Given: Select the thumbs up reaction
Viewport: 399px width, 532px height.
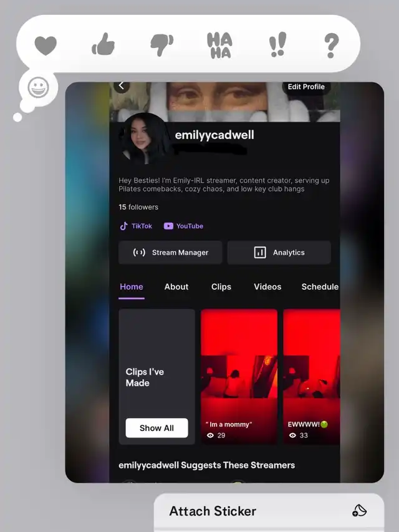Looking at the screenshot, I should (103, 45).
